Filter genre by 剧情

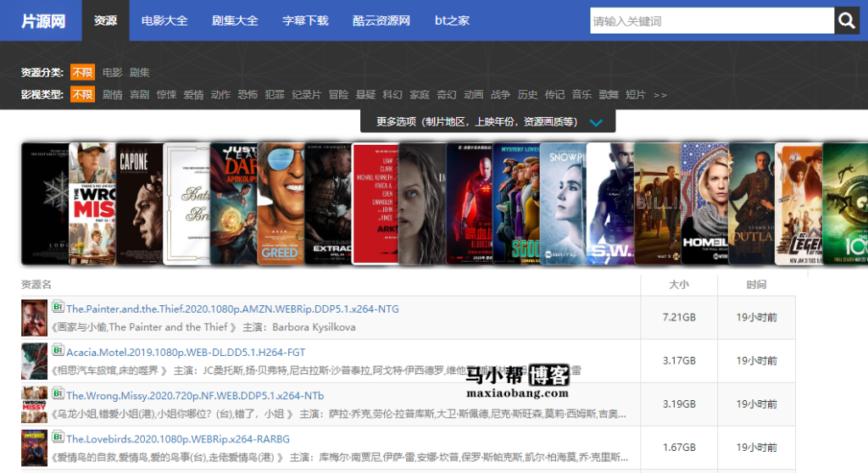[x=113, y=95]
